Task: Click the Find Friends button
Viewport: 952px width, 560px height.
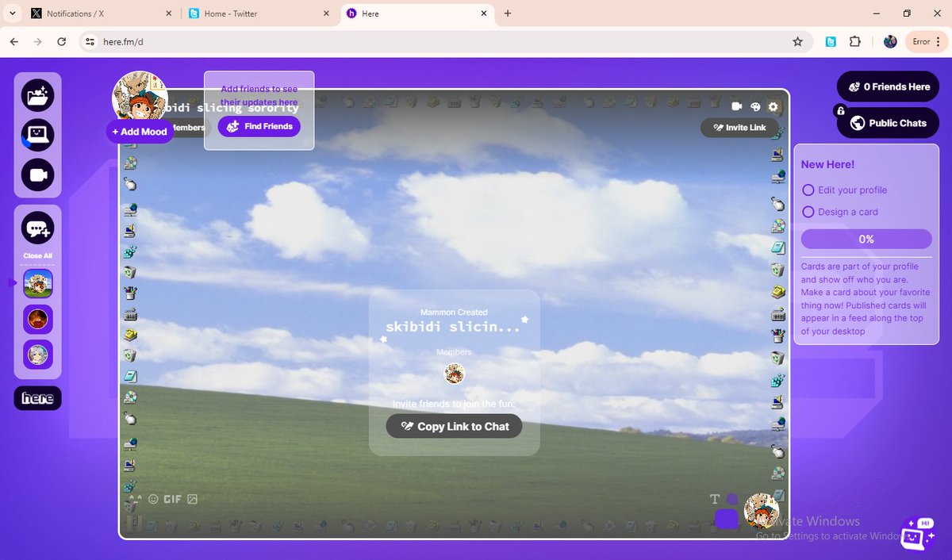Action: (259, 126)
